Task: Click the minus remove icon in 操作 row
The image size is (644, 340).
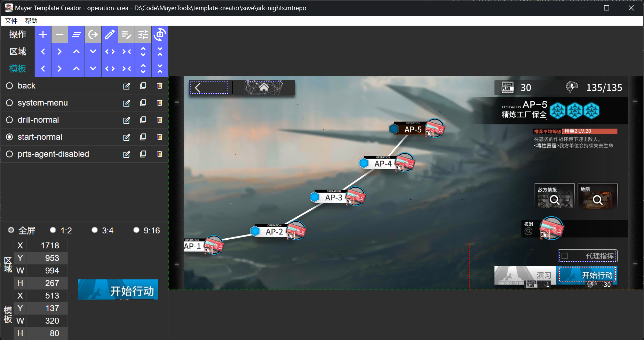Action: click(x=60, y=34)
